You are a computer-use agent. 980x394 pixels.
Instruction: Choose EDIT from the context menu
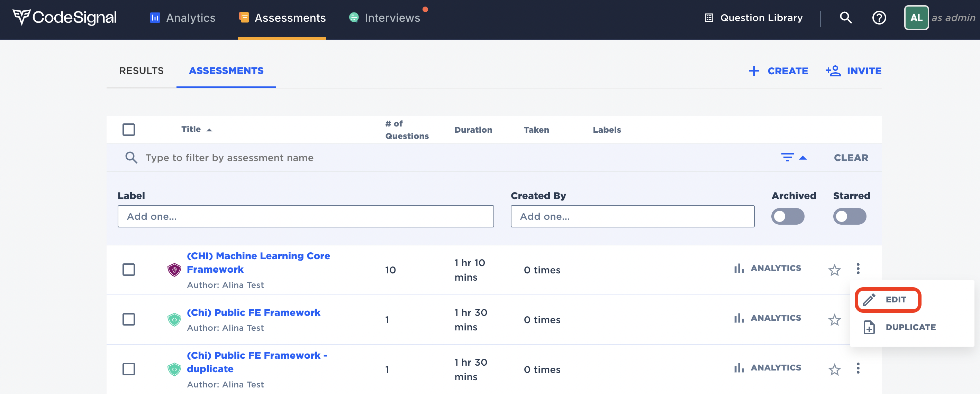coord(887,300)
